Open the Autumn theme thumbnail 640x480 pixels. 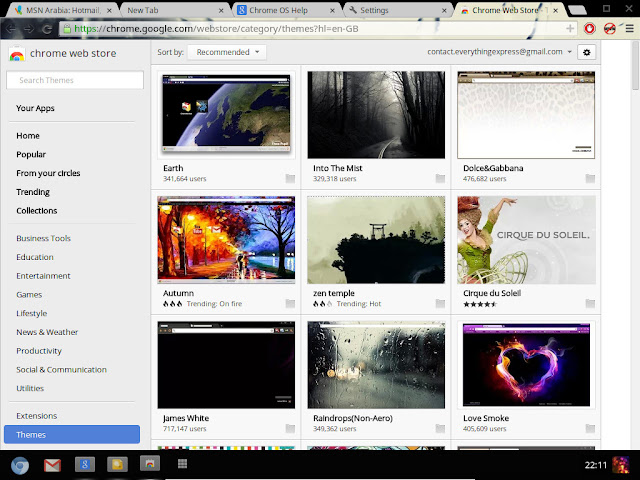[226, 240]
